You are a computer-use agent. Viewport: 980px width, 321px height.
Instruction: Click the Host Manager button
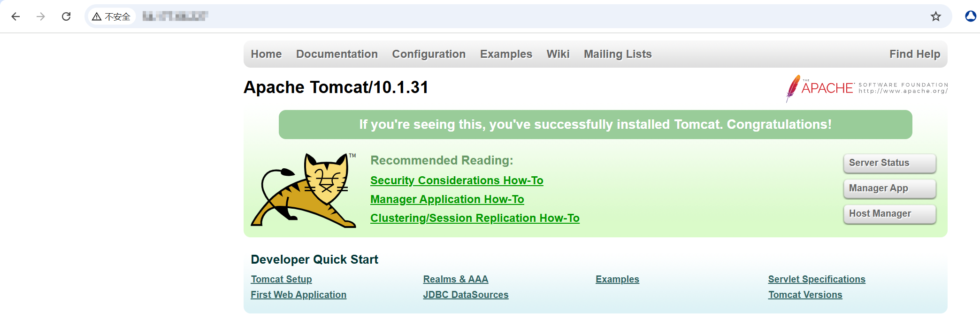tap(889, 214)
